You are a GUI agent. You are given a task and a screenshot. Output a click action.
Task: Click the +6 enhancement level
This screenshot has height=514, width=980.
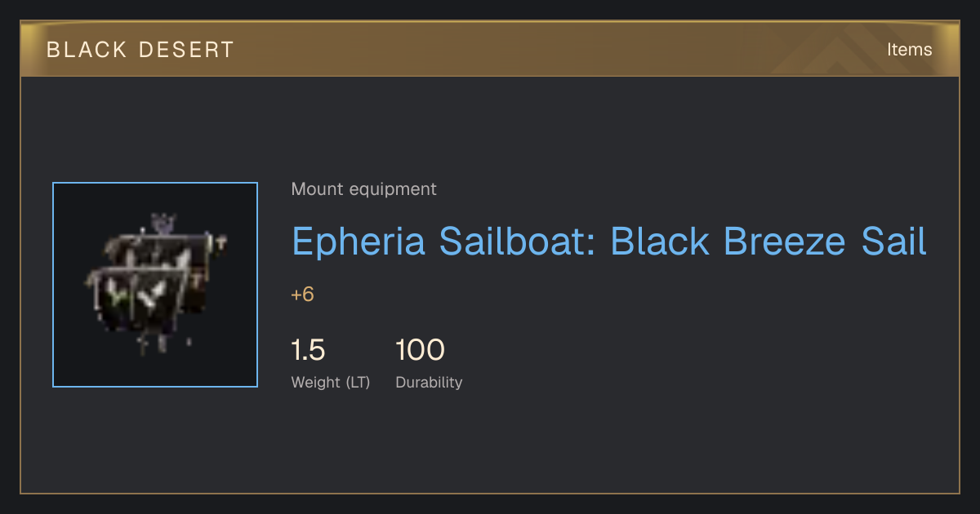tap(302, 295)
